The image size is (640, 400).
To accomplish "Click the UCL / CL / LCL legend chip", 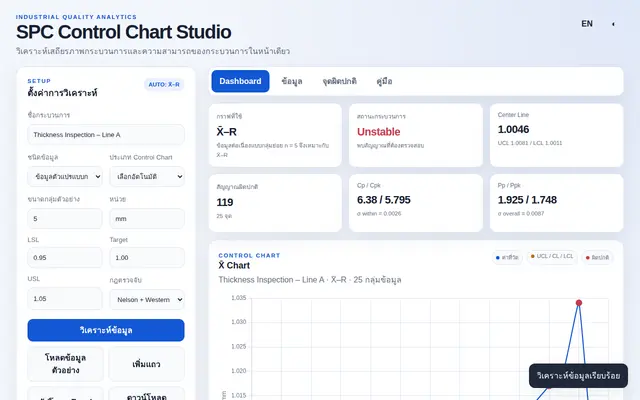I will (552, 256).
